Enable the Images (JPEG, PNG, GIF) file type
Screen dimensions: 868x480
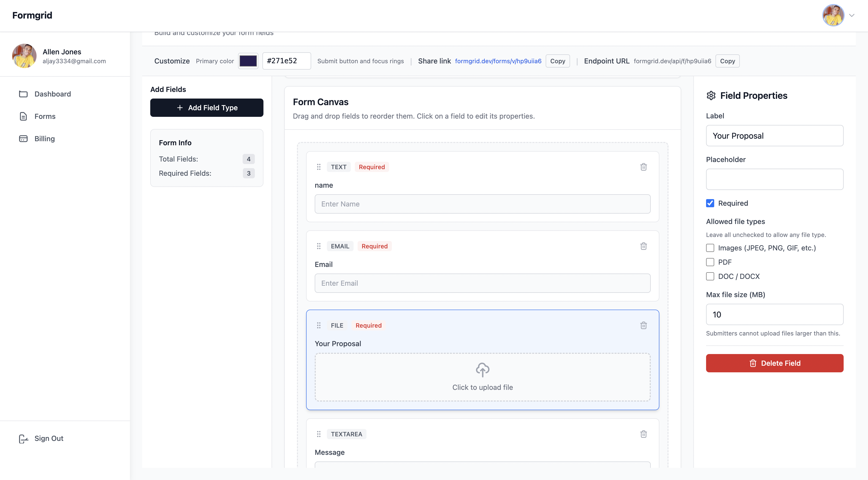pos(710,248)
